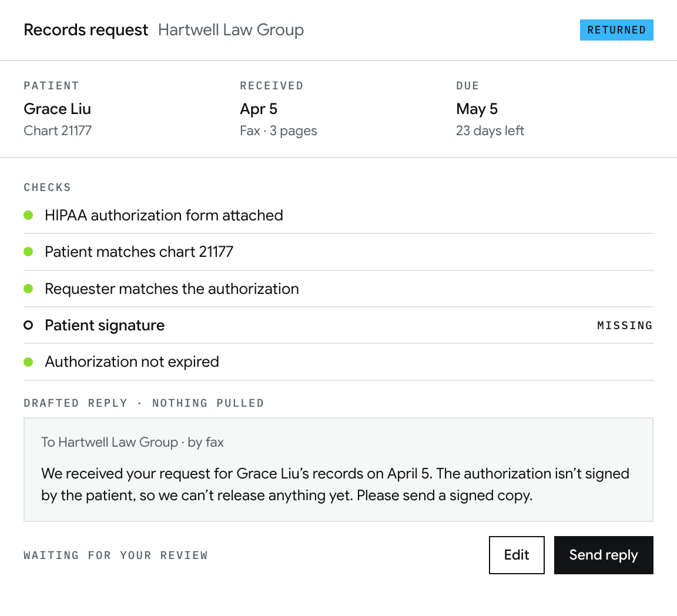Select the green dot beside HIPAA authorization form
The height and width of the screenshot is (616, 677).
pyautogui.click(x=28, y=215)
